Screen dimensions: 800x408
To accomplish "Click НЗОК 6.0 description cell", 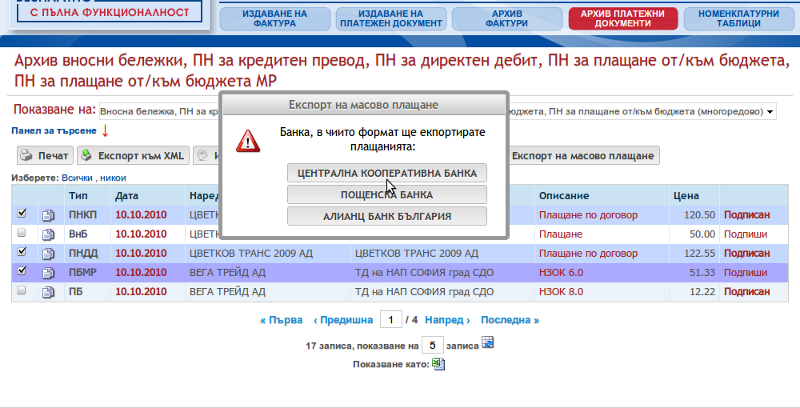I will pyautogui.click(x=561, y=273).
